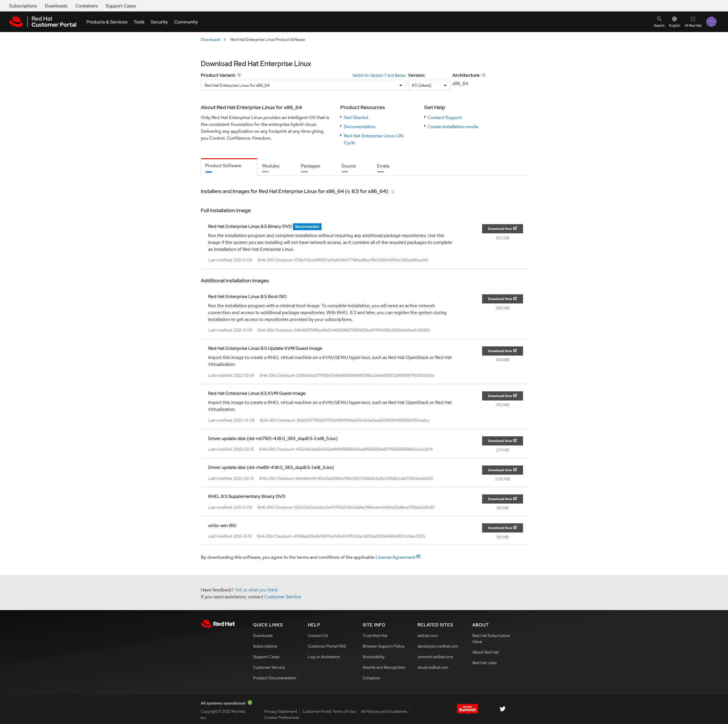Viewport: 728px width, 724px height.
Task: Download the 8.5 Update KVM Guest Image
Action: (x=502, y=350)
